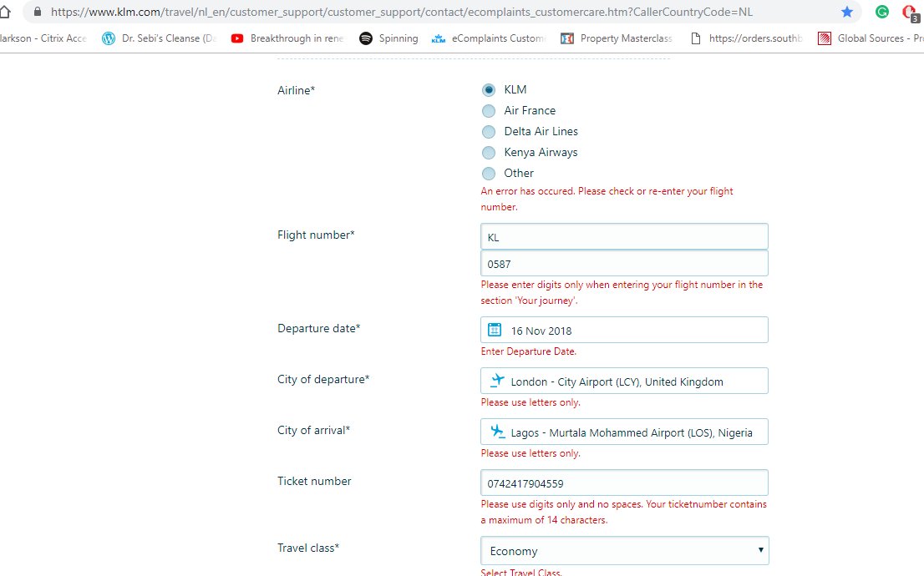Click the 'Please enter digits only' error text
This screenshot has width=924, height=576.
coord(622,292)
